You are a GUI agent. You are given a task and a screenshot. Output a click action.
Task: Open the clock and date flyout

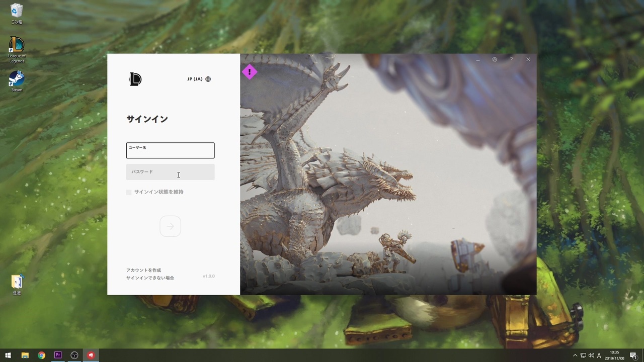click(614, 355)
